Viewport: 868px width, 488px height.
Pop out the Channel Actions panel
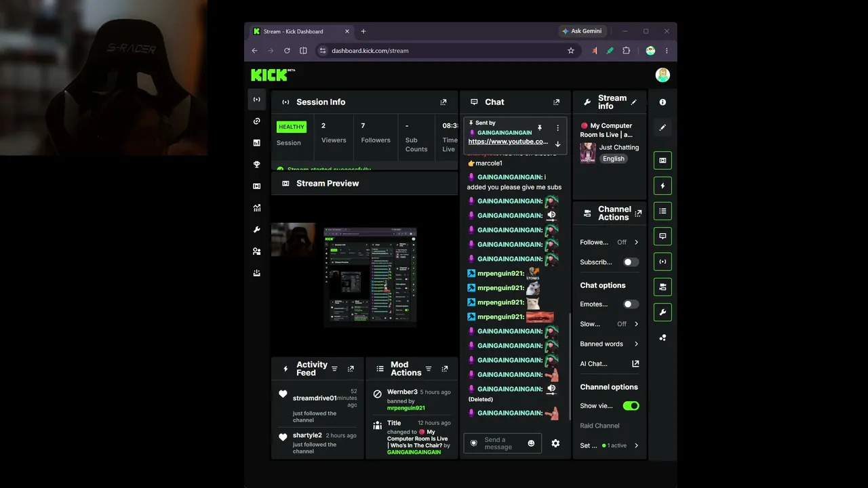coord(638,213)
